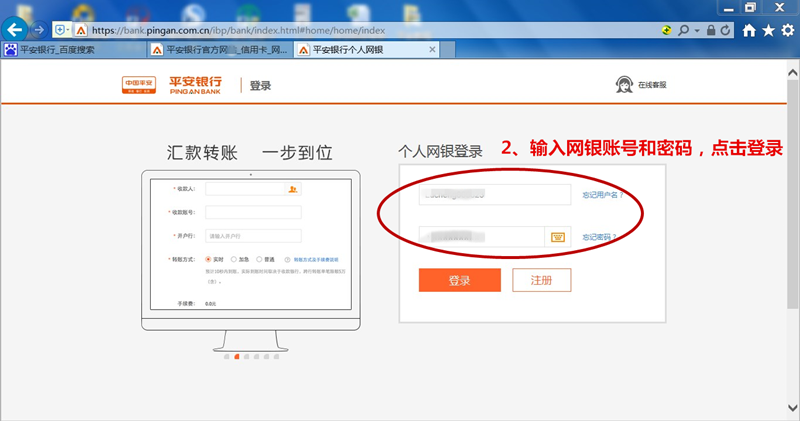Screen dimensions: 800x421
Task: Open the browser Home icon
Action: pyautogui.click(x=749, y=31)
